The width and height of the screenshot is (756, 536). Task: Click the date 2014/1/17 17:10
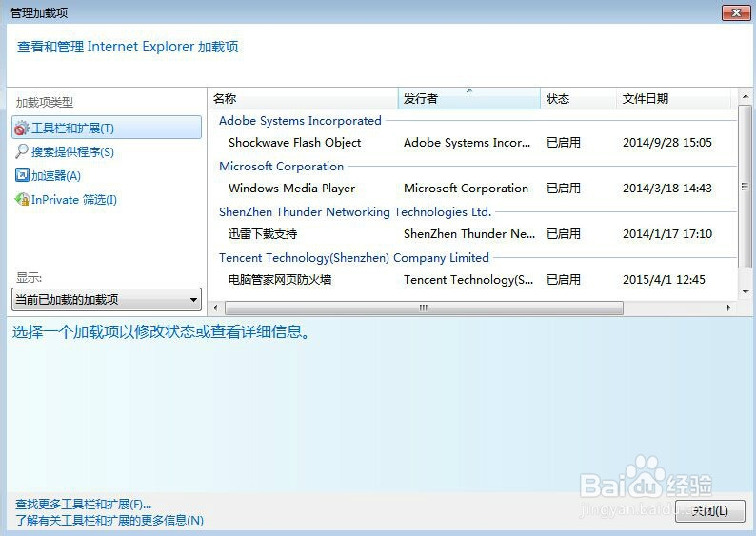point(667,234)
